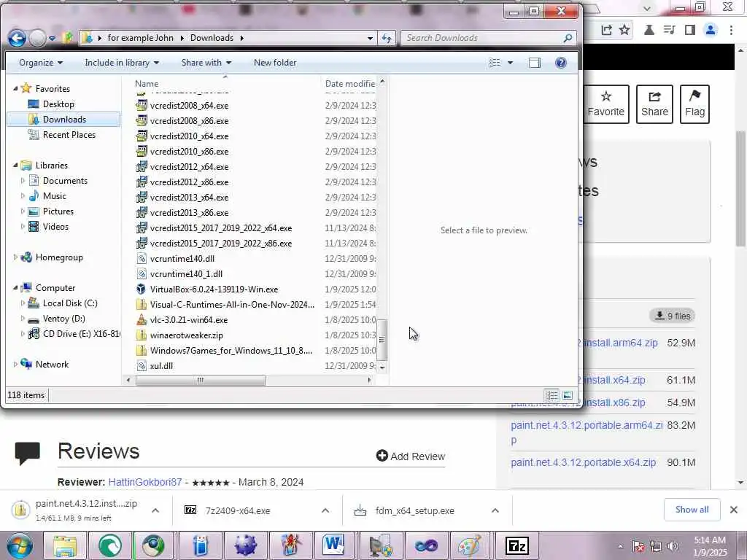
Task: Select VirtualBox-6.0.24-139119-Win.exe icon
Action: click(x=142, y=289)
